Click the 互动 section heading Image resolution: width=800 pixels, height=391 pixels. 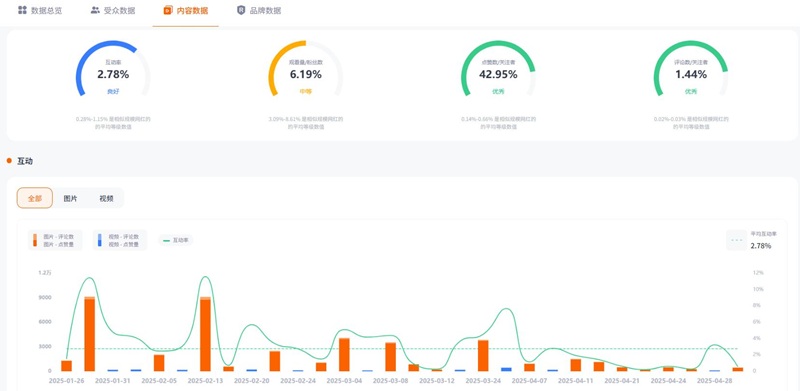point(25,161)
